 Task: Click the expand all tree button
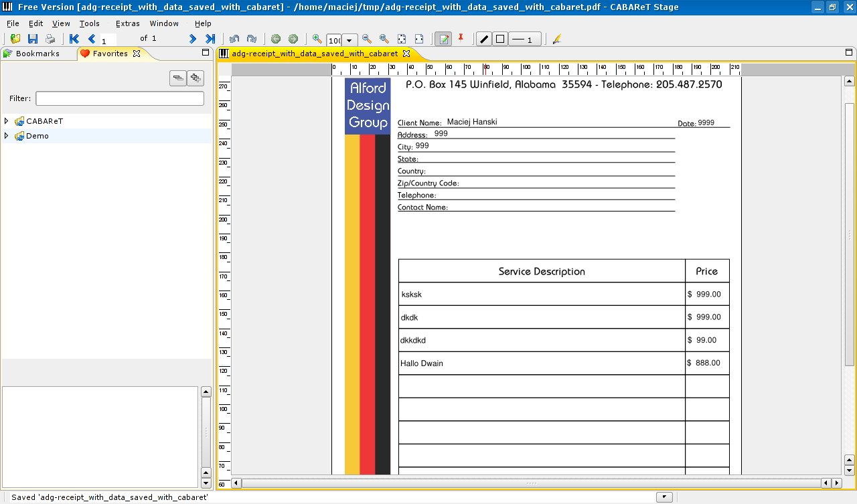click(x=195, y=79)
